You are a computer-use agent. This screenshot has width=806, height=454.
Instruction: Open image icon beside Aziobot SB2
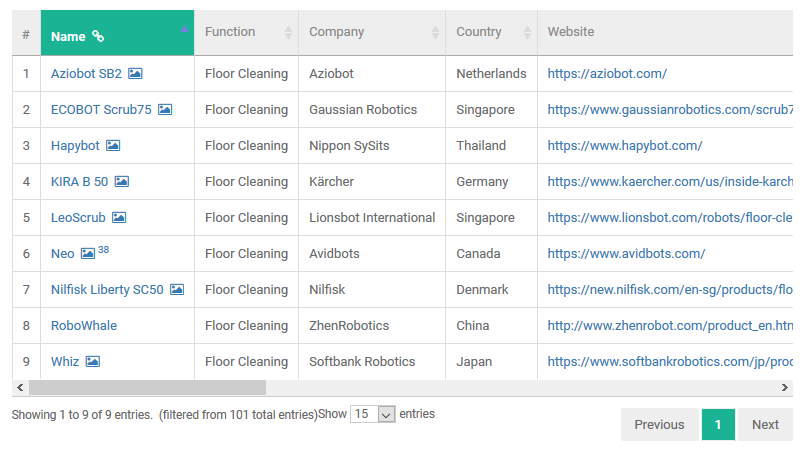[x=135, y=74]
